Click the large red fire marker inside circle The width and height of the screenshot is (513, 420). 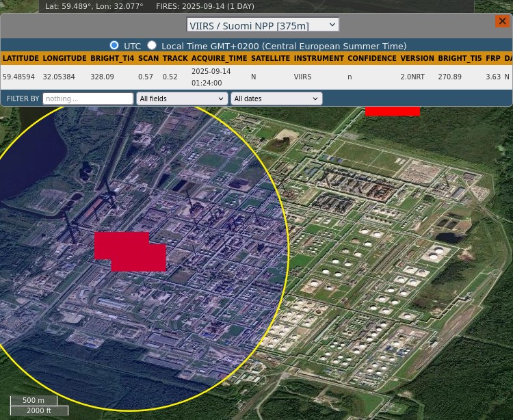[x=130, y=251]
